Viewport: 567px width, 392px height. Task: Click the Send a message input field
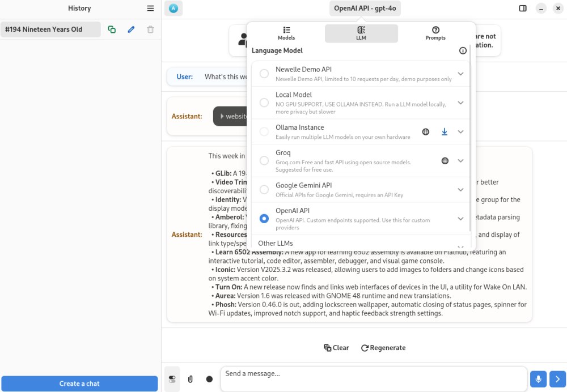[x=374, y=378]
